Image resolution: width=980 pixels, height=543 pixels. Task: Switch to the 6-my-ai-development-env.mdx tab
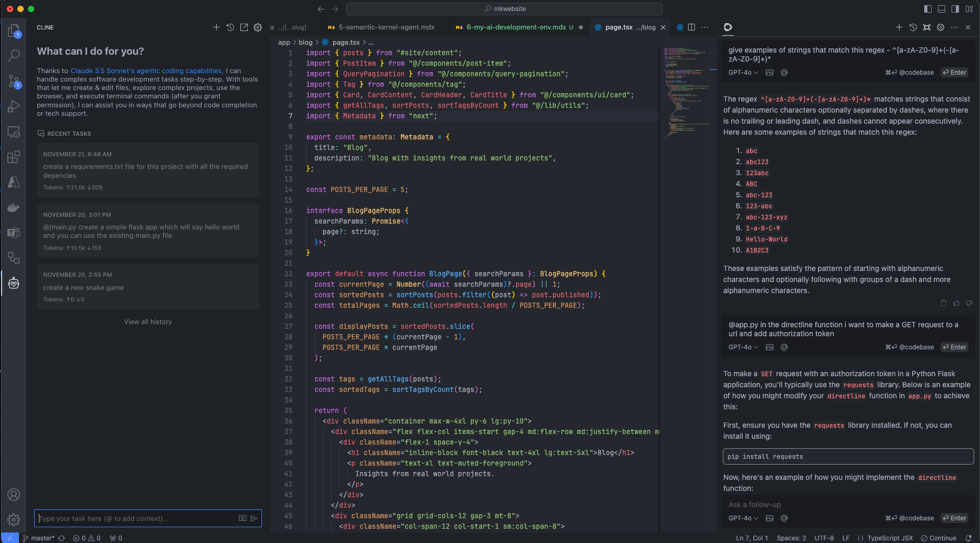coord(517,27)
